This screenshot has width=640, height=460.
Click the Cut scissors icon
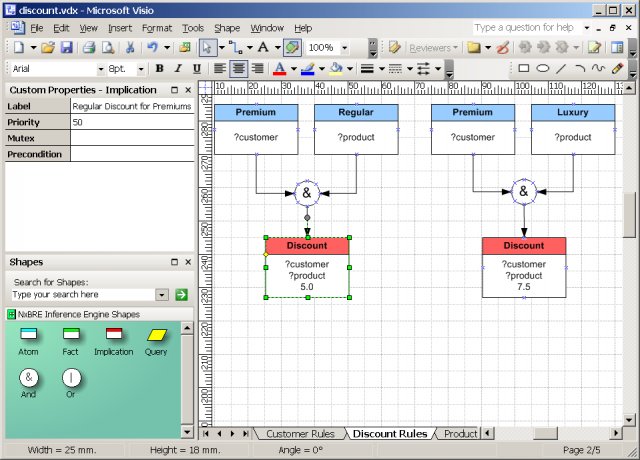[129, 47]
